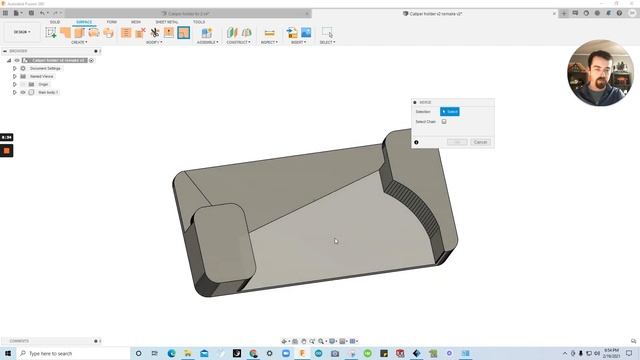Viewport: 640px width, 360px height.
Task: Collapse the Browser panel
Action: (x=4, y=51)
